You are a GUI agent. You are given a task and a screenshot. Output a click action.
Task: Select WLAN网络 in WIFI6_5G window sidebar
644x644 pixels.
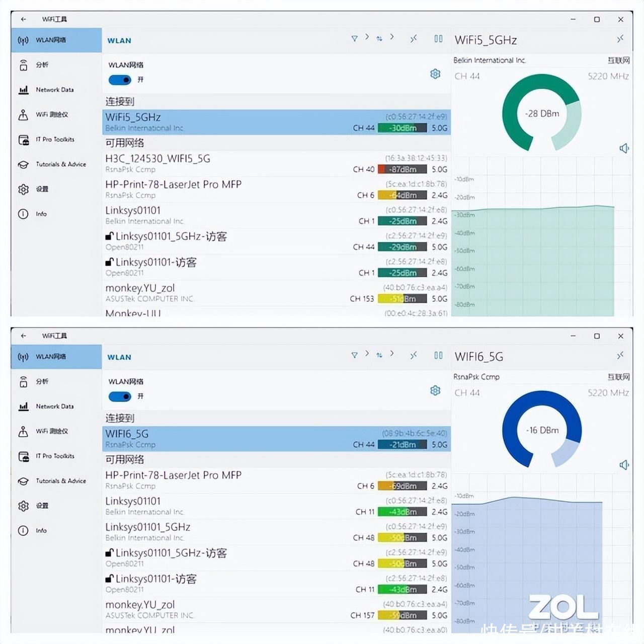[56, 357]
